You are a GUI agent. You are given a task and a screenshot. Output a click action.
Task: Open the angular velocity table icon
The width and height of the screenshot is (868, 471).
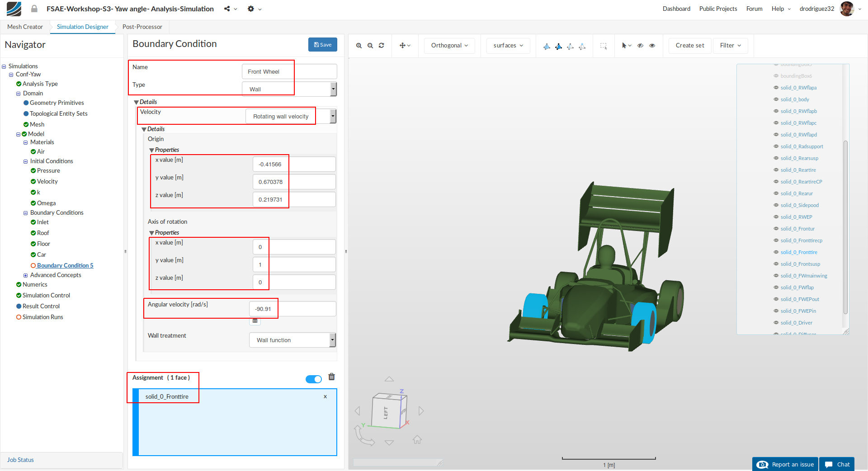(255, 321)
